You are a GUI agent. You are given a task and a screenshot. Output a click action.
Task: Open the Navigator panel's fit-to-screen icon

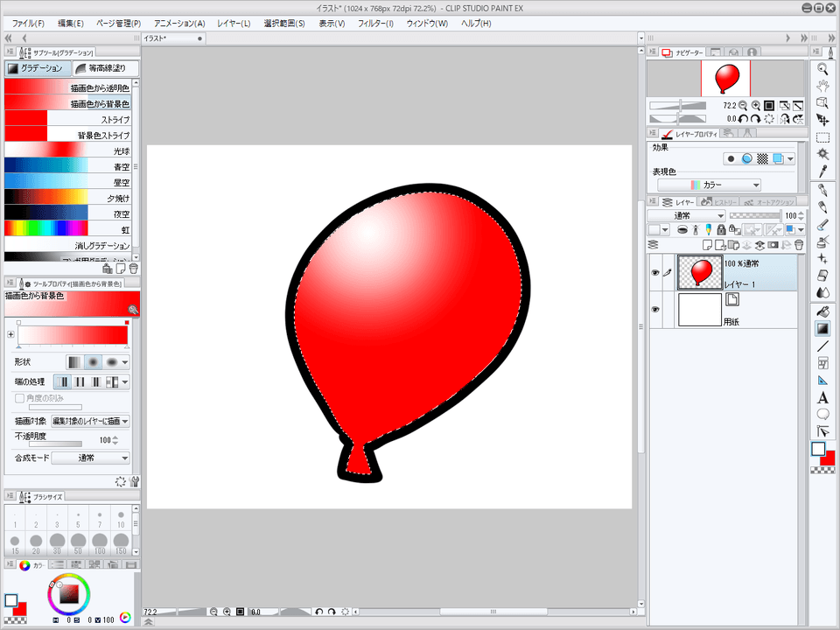pyautogui.click(x=770, y=106)
